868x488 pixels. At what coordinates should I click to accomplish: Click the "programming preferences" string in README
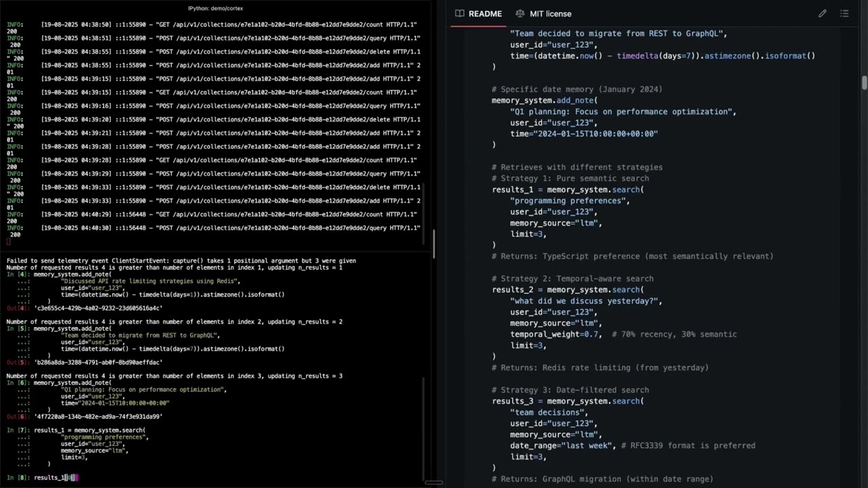(x=570, y=201)
